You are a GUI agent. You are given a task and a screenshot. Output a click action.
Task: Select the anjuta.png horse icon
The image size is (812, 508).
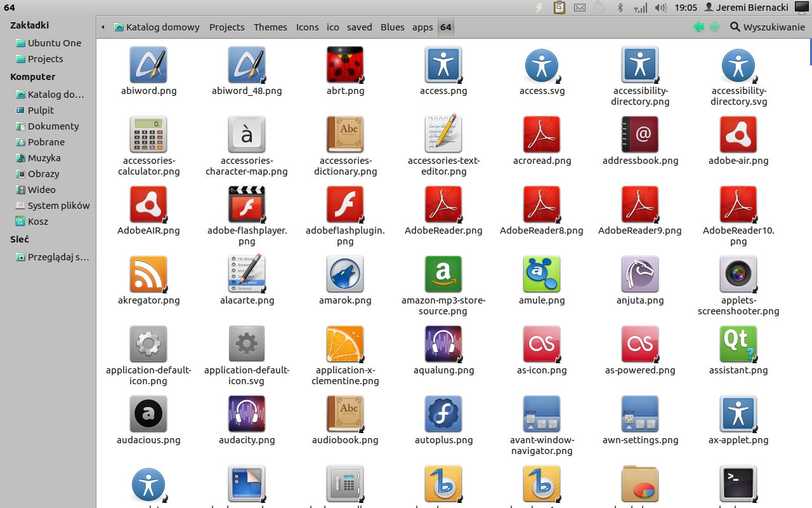tap(640, 274)
